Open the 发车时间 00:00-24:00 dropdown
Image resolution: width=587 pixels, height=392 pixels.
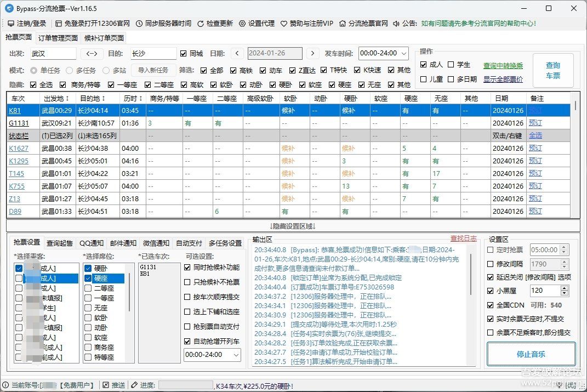pyautogui.click(x=404, y=54)
